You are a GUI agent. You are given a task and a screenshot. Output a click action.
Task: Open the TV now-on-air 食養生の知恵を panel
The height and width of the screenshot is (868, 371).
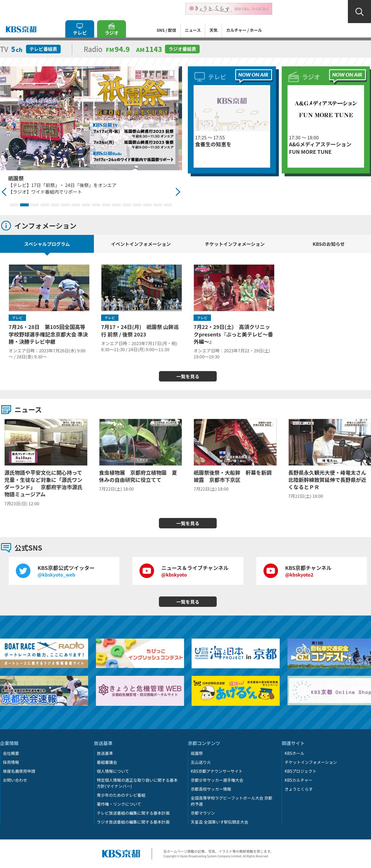pyautogui.click(x=232, y=126)
